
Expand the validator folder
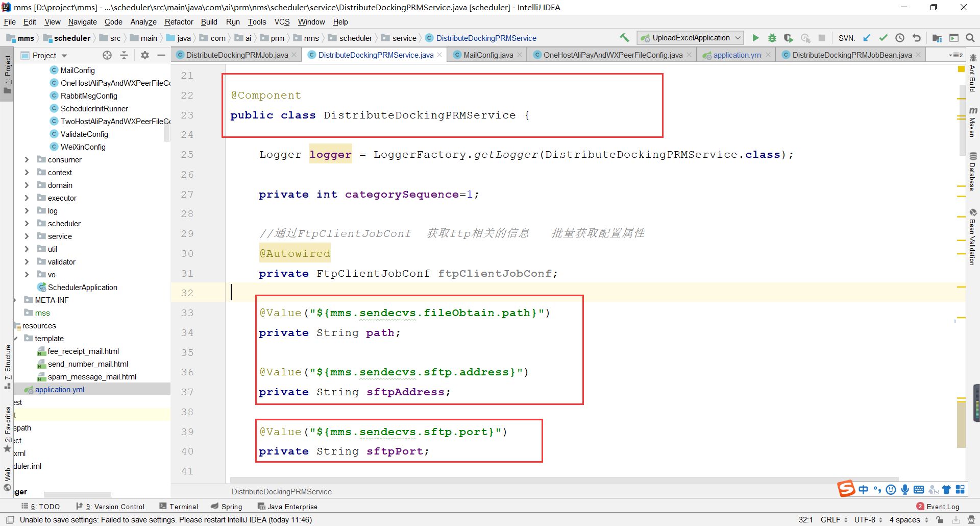(27, 262)
